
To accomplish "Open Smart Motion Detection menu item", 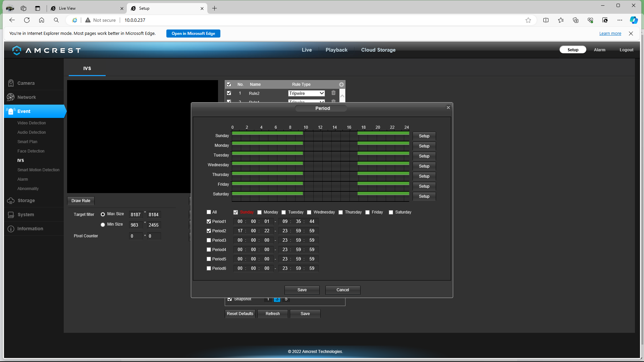I will pyautogui.click(x=38, y=170).
